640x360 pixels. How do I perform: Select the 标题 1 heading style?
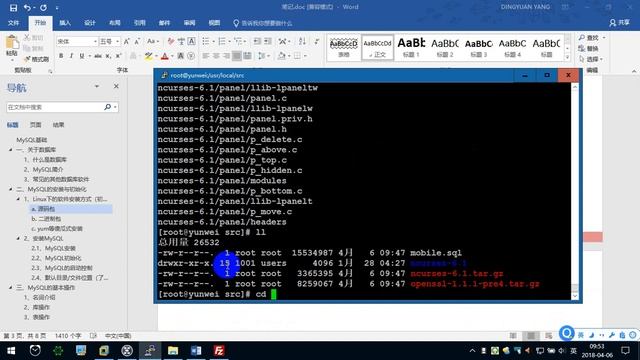[x=411, y=47]
